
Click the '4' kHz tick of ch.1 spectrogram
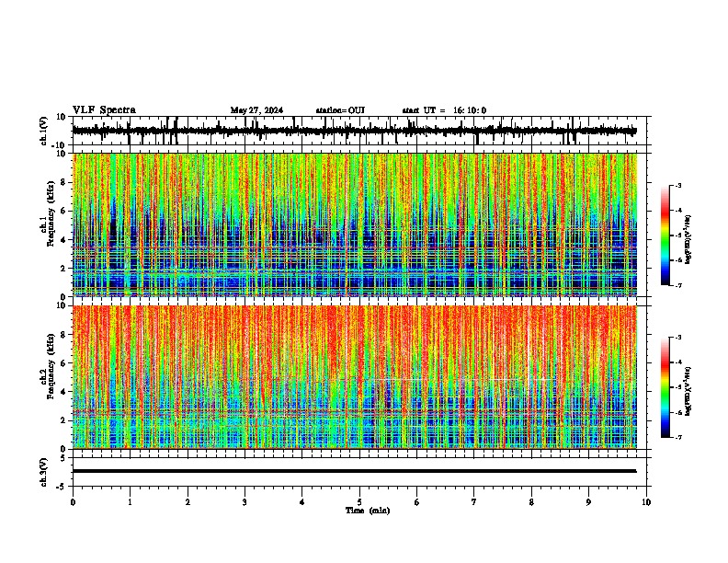click(63, 240)
